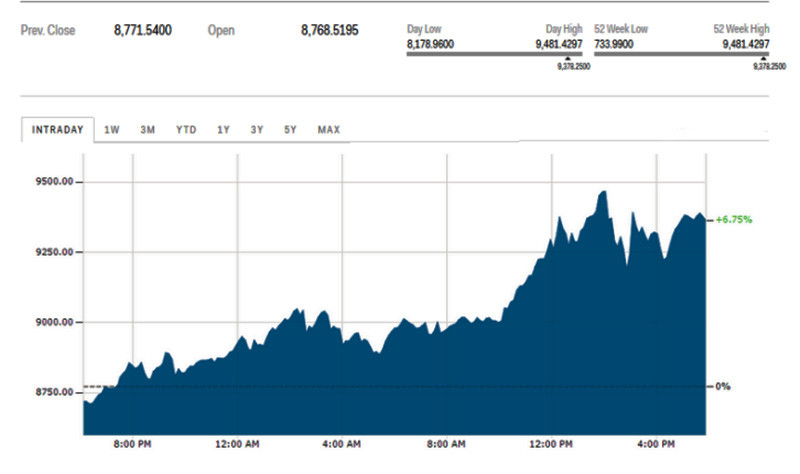This screenshot has width=800, height=474.
Task: Show the YTD chart view
Action: tap(186, 130)
